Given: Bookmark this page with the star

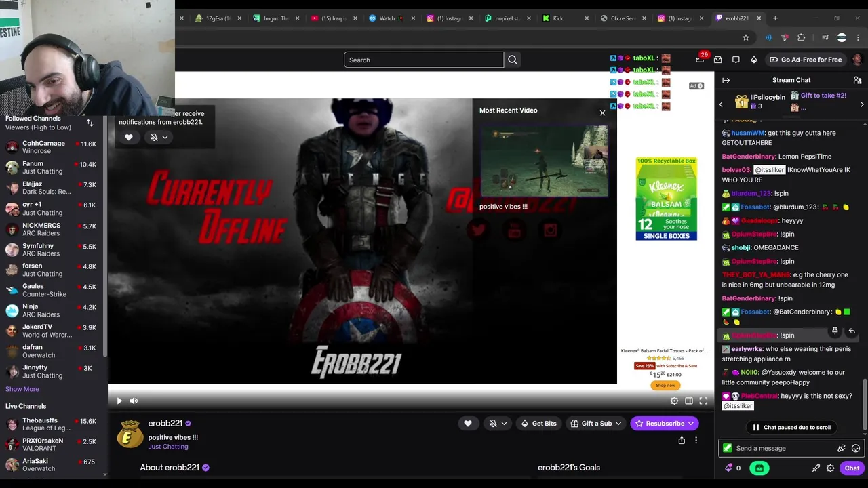Looking at the screenshot, I should 746,37.
